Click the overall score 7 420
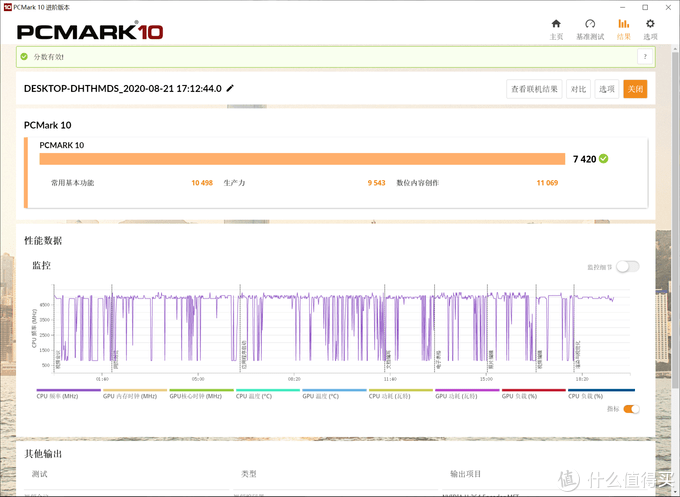 tap(584, 159)
